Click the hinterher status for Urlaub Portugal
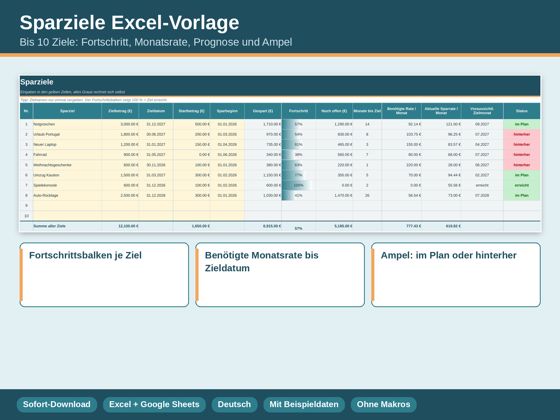Viewport: 560px width, 420px height. (x=522, y=134)
